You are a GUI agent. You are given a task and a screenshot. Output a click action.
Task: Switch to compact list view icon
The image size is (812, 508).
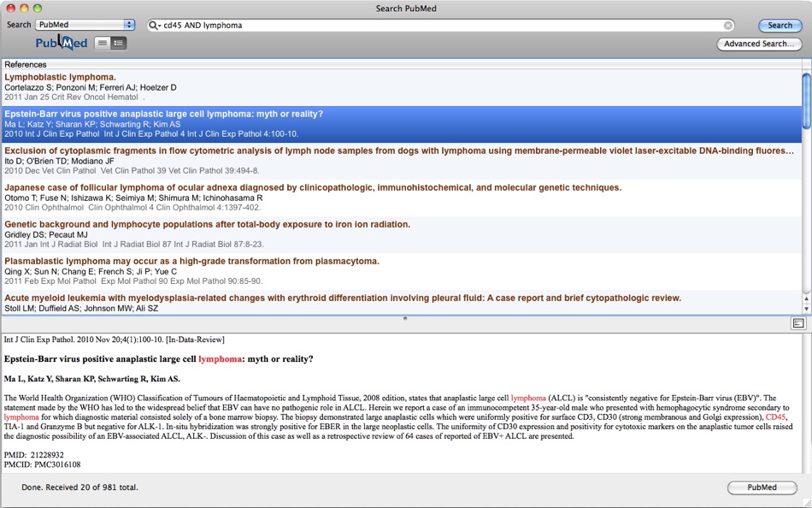tap(103, 43)
